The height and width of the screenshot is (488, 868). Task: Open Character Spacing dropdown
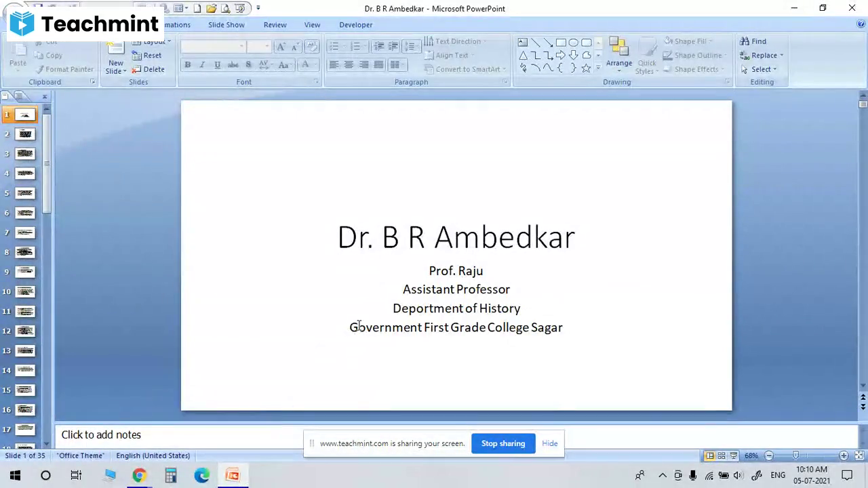265,65
